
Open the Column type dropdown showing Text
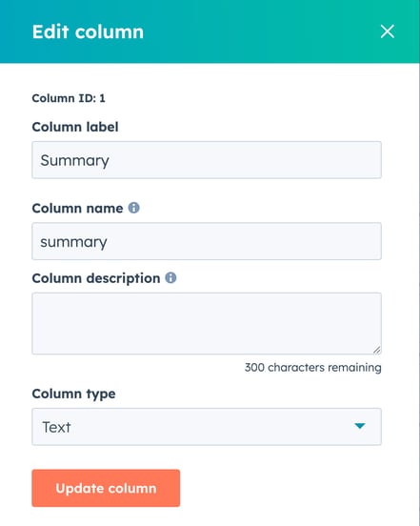click(x=207, y=427)
